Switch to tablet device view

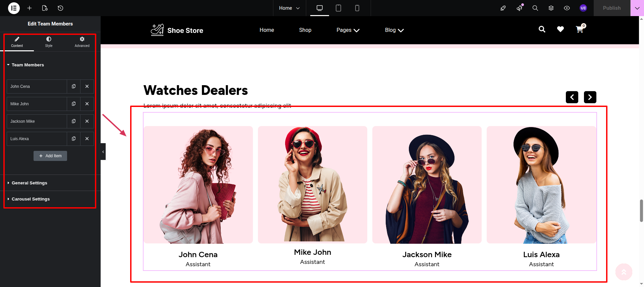338,8
